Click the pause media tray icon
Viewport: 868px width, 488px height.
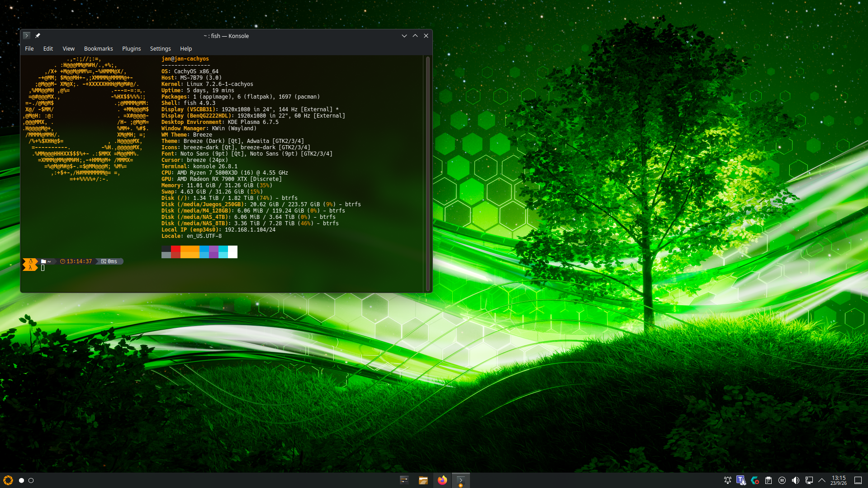(x=782, y=480)
